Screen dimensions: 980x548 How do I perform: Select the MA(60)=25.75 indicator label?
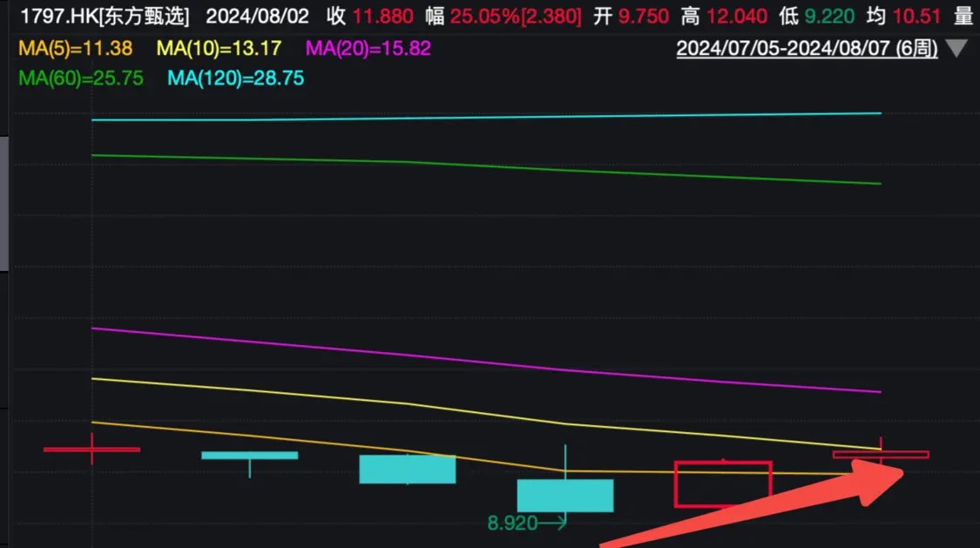81,78
